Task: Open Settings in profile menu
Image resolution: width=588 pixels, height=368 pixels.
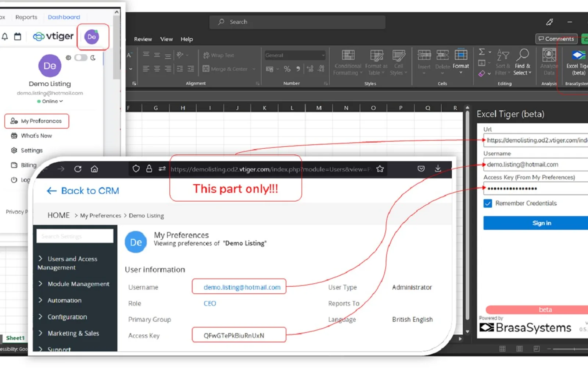Action: [27, 150]
